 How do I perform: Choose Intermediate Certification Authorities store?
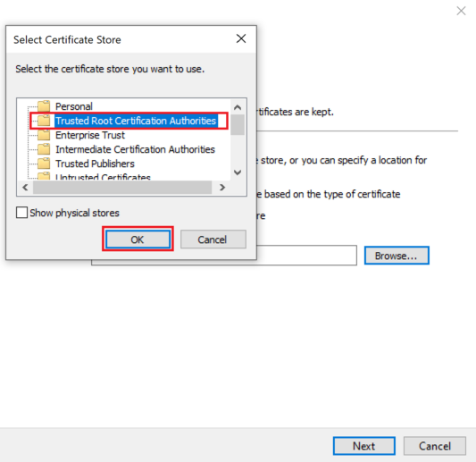tap(135, 149)
